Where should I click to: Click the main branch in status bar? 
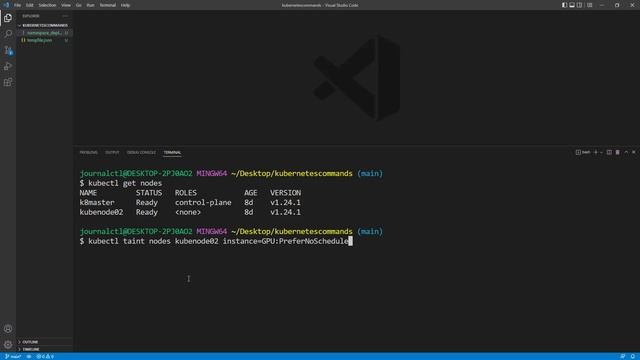tap(13, 356)
